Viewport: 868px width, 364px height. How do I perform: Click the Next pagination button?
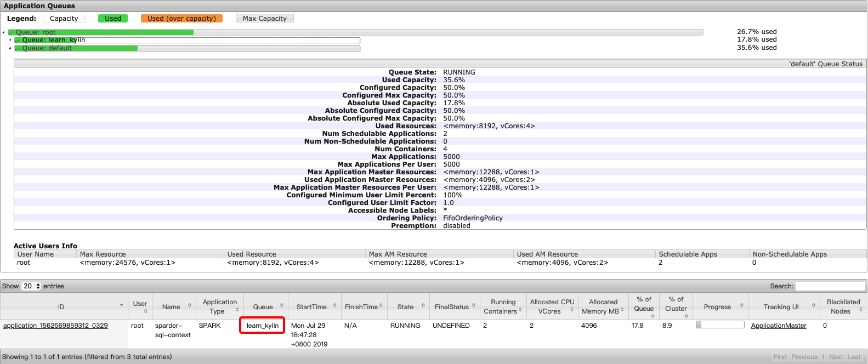[x=836, y=357]
